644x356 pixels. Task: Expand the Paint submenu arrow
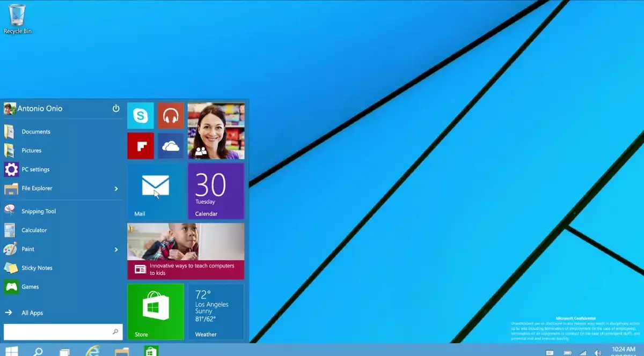click(115, 249)
